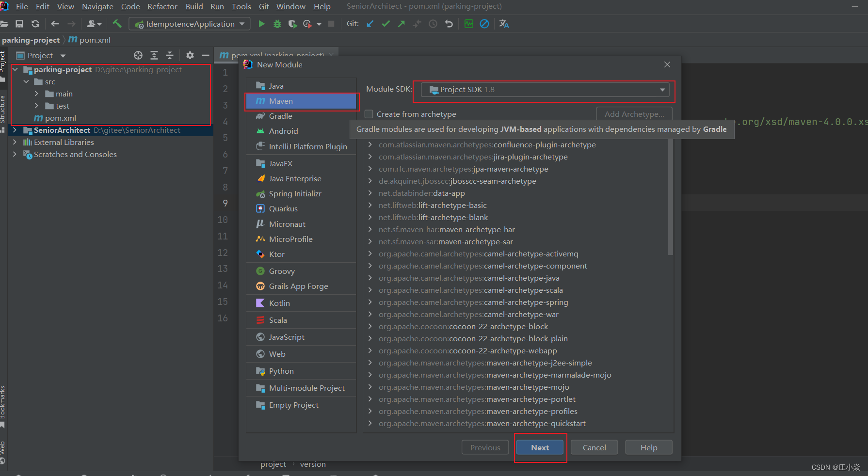868x476 pixels.
Task: Select the Multi-module Project type
Action: pos(301,388)
